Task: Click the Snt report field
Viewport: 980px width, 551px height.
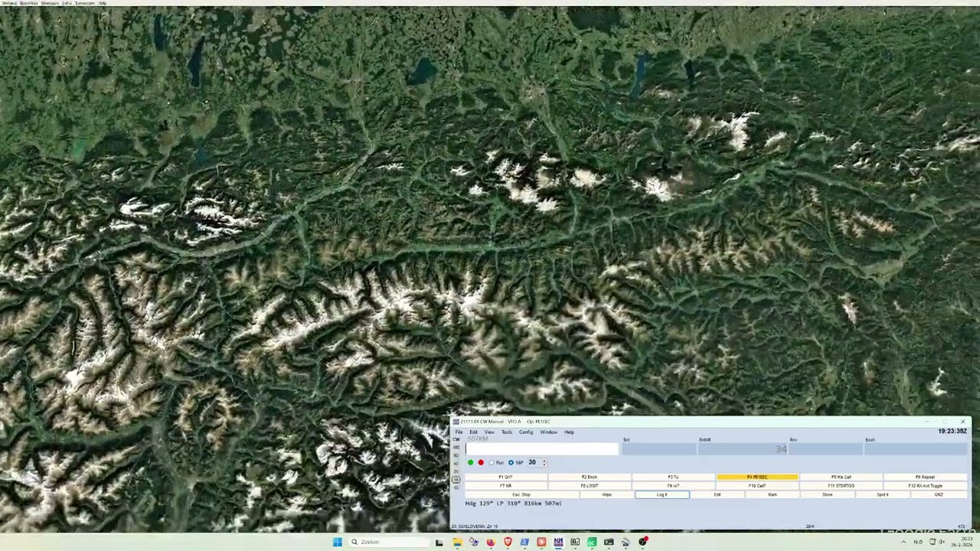Action: coord(659,449)
